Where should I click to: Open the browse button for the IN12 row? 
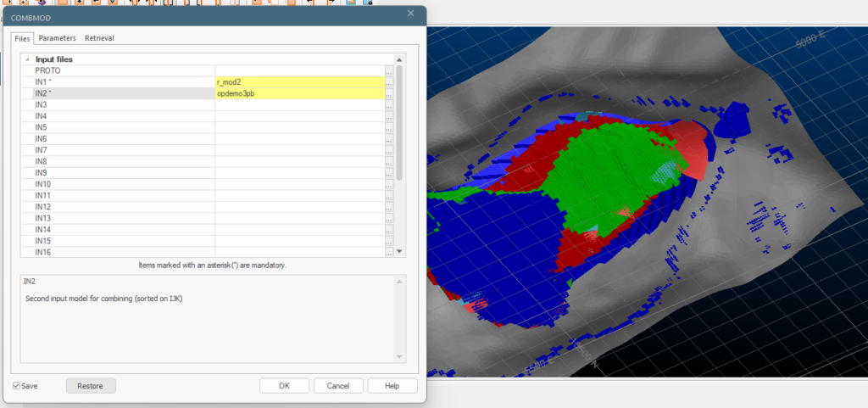click(x=389, y=207)
